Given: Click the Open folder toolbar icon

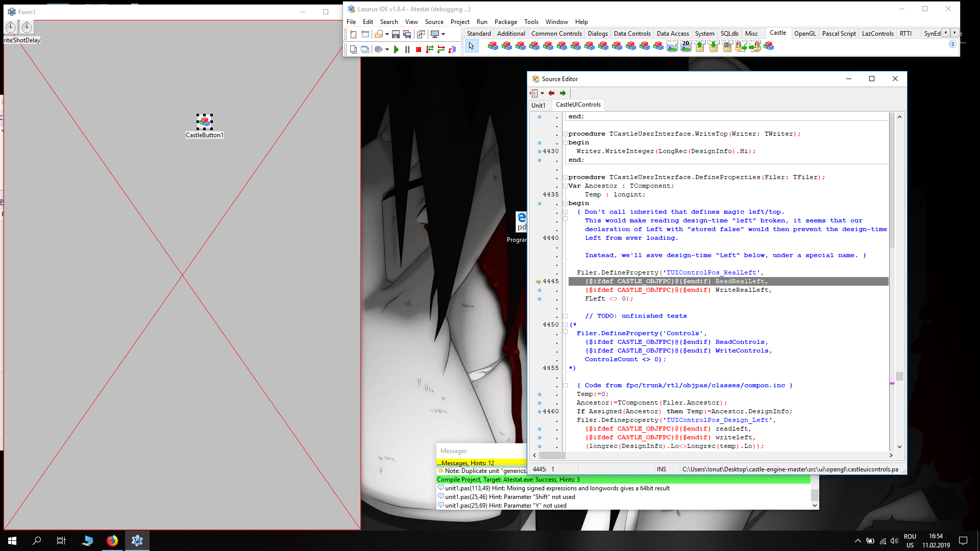Looking at the screenshot, I should (378, 34).
